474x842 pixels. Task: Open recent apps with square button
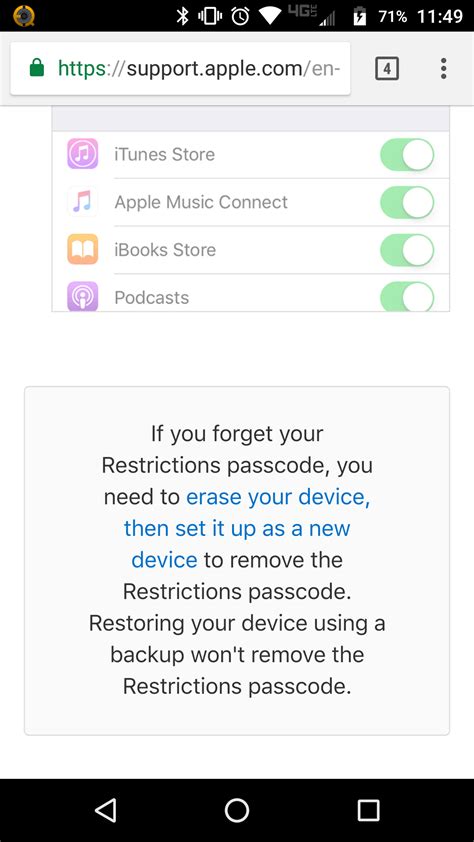click(x=369, y=810)
